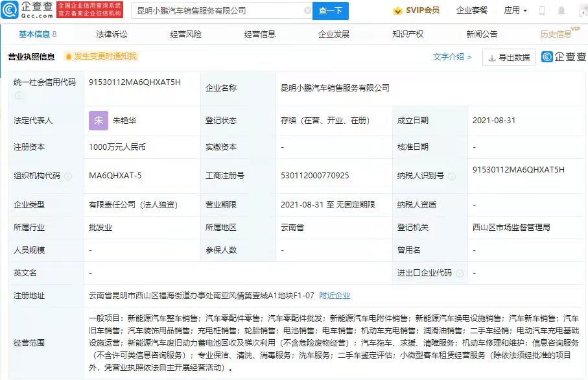Click the mobile phone icon in header
The height and width of the screenshot is (380, 588).
[542, 10]
